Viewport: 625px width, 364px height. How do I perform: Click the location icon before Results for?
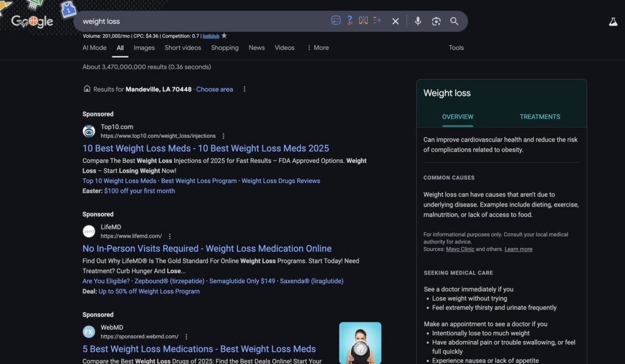[86, 89]
